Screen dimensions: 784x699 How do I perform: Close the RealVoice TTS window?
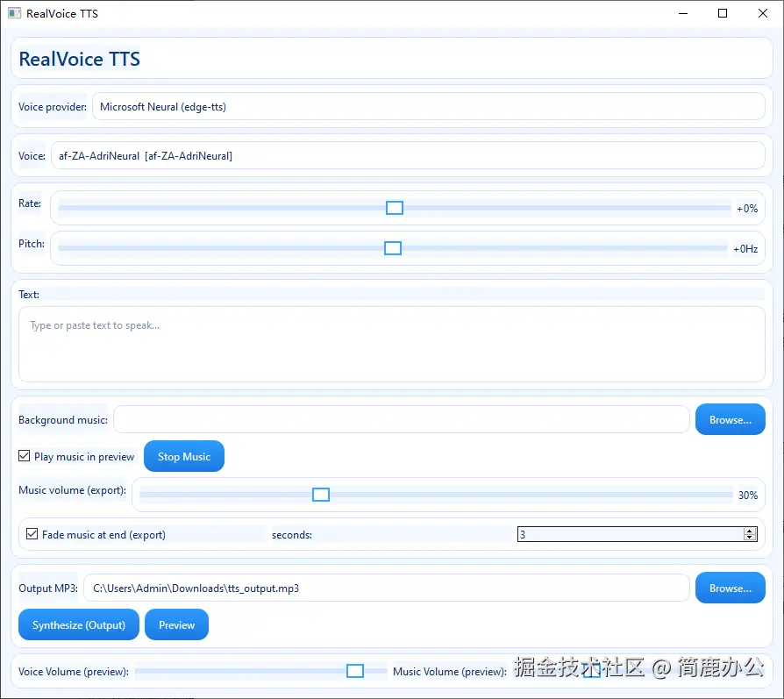pyautogui.click(x=762, y=13)
